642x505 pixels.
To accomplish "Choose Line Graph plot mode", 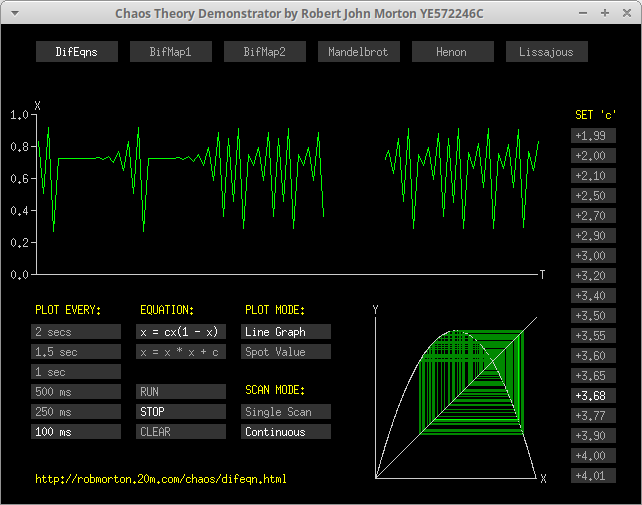I will pyautogui.click(x=286, y=332).
